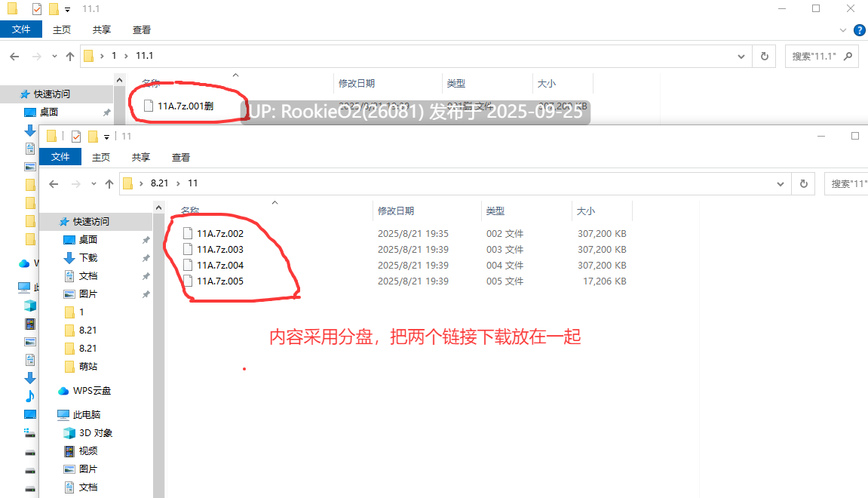Sort by 类型 column in the 11 window
The image size is (868, 498).
coord(495,211)
